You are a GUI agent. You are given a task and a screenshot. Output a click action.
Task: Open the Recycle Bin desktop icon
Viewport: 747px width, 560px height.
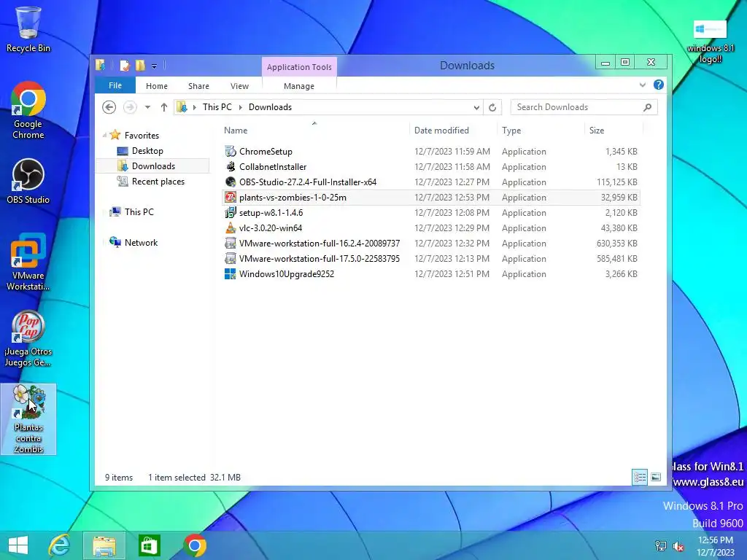pos(28,29)
